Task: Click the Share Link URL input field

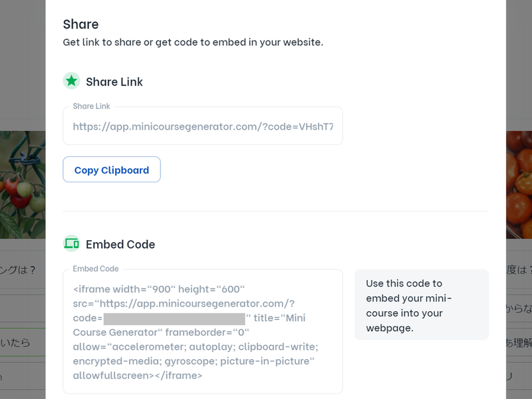Action: coord(203,126)
